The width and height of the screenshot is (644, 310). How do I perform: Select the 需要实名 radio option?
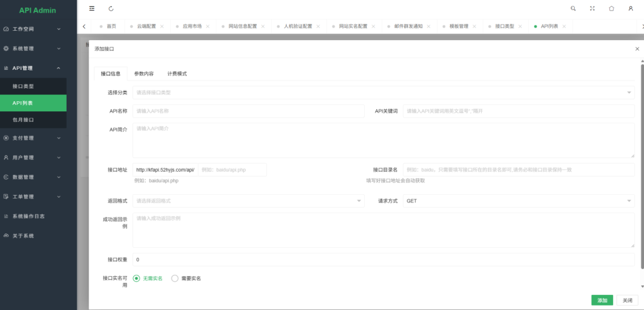[x=186, y=279]
